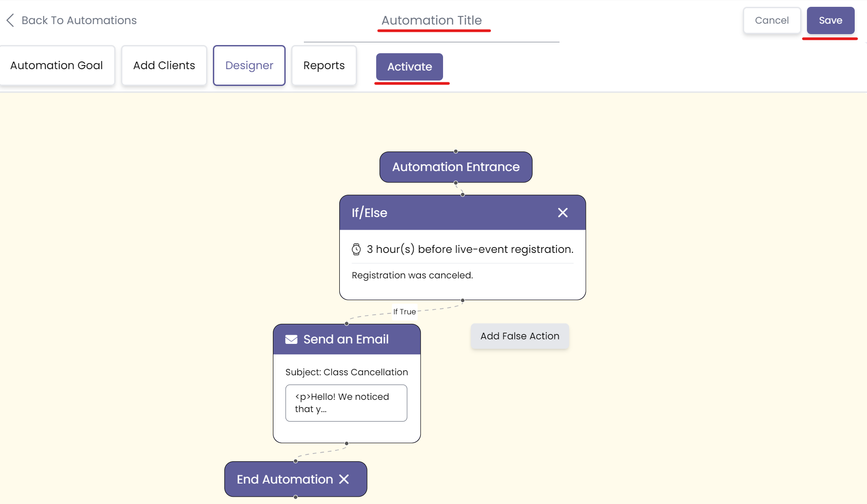Open Back To Automations link
Image resolution: width=867 pixels, height=504 pixels.
[80, 20]
